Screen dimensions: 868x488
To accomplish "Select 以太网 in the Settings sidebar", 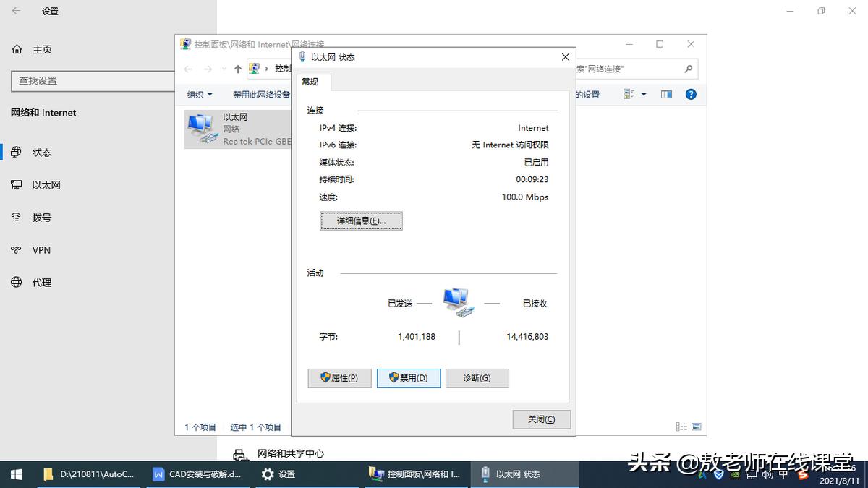I will point(46,184).
